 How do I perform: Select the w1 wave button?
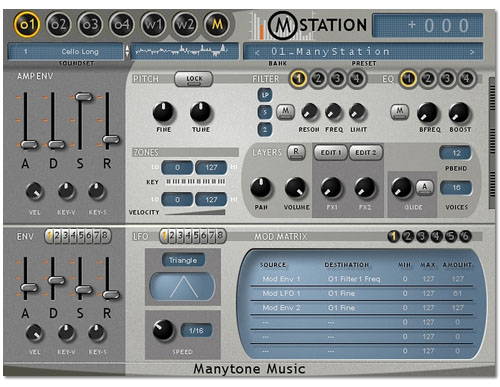(153, 24)
